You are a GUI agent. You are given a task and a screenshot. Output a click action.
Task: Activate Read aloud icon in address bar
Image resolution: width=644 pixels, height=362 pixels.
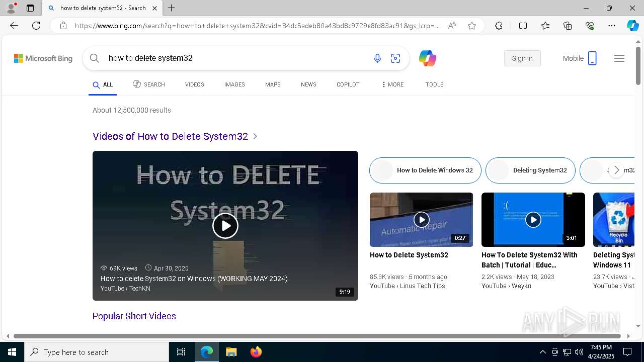point(452,26)
